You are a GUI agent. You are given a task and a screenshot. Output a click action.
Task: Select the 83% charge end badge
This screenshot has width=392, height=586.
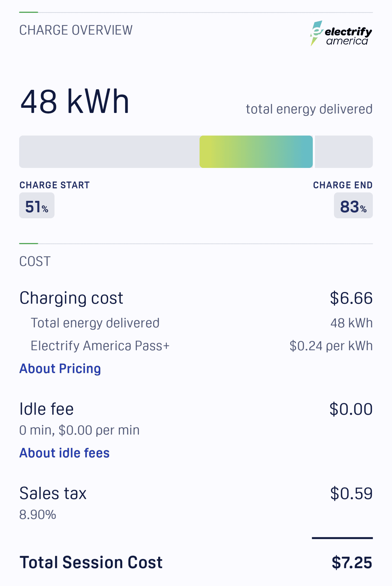tap(353, 205)
